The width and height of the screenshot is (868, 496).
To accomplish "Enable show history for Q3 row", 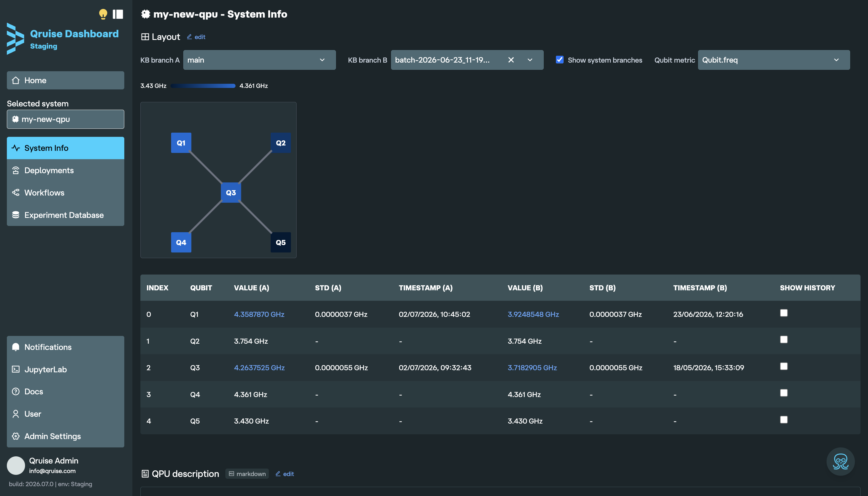I will coord(784,366).
